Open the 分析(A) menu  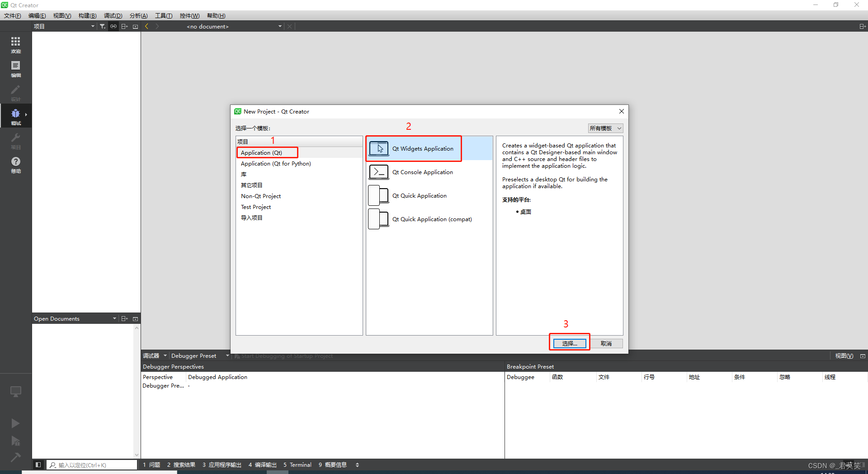pos(138,16)
